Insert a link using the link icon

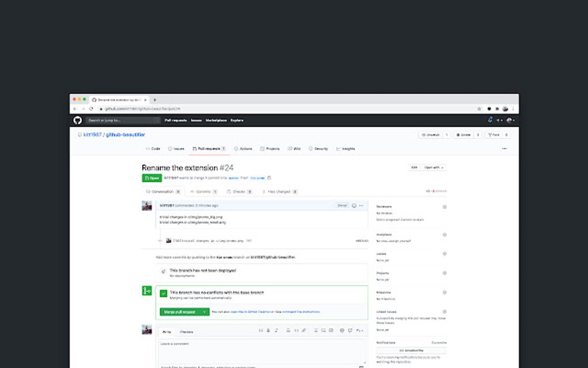coord(304,331)
